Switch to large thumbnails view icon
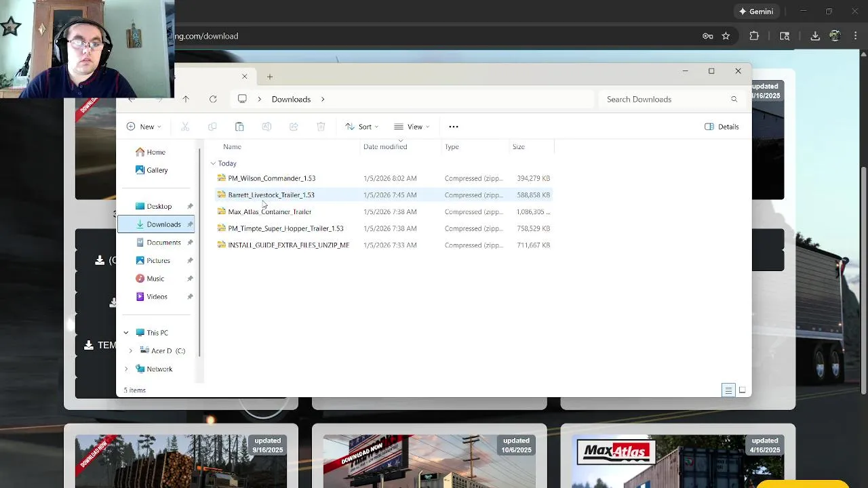Screen dimensions: 868x488 point(743,390)
